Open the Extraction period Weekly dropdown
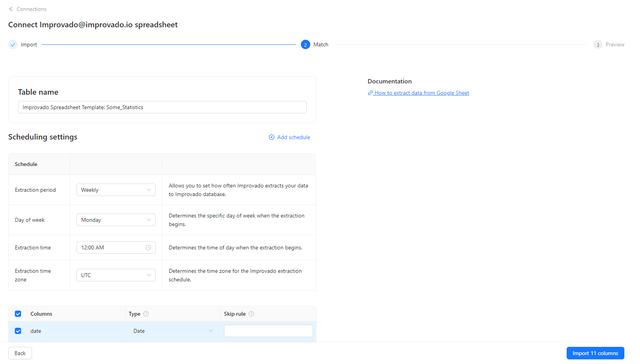Image resolution: width=640 pixels, height=364 pixels. coord(116,190)
